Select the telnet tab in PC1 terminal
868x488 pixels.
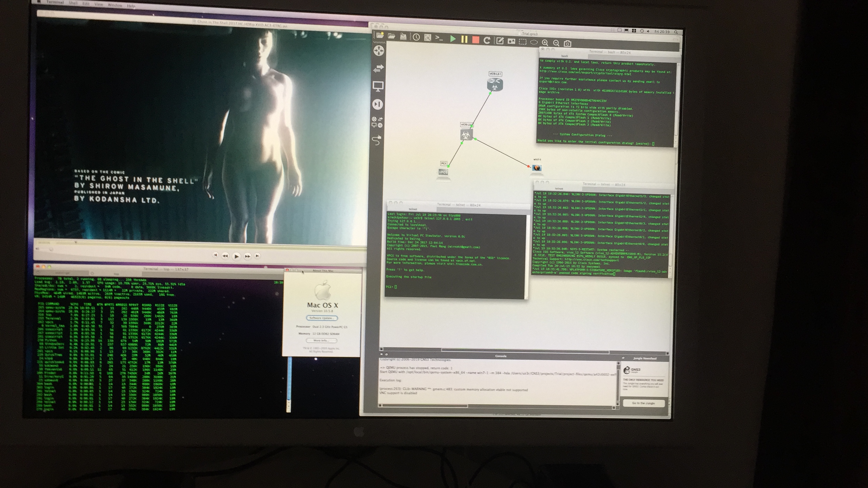pyautogui.click(x=412, y=209)
